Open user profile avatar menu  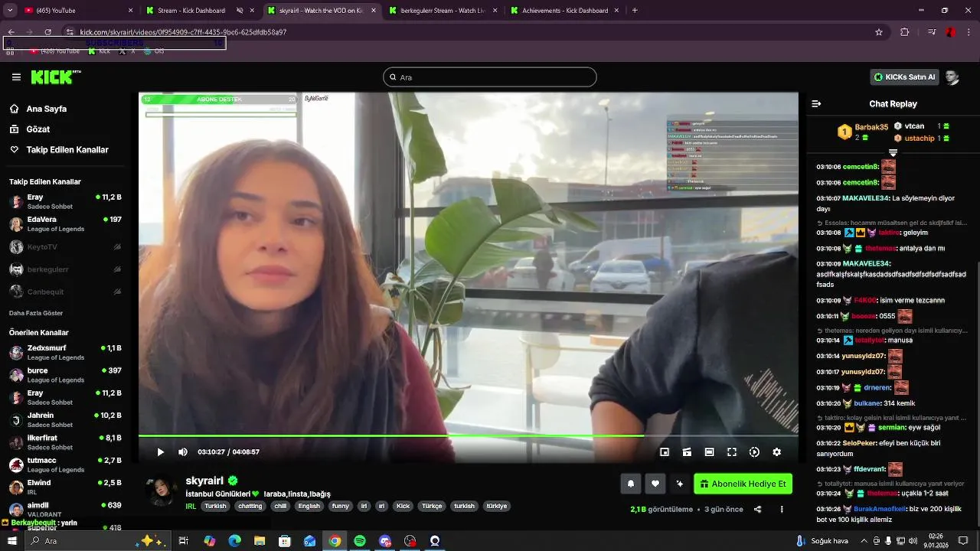(x=952, y=77)
